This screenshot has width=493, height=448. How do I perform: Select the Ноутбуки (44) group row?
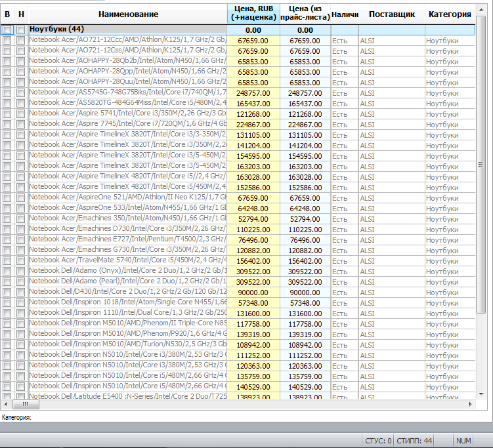coord(238,30)
